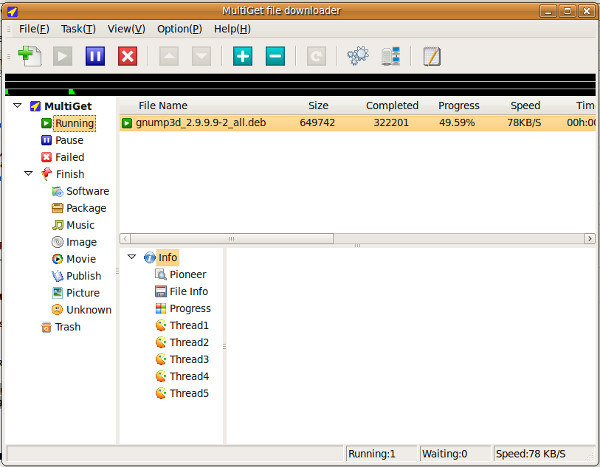Open settings via gears toolbar icon
600x467 pixels.
358,56
